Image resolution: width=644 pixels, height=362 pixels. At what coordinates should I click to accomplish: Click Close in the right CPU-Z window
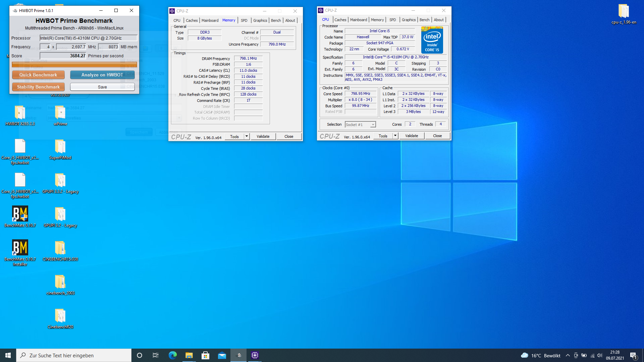click(x=437, y=136)
